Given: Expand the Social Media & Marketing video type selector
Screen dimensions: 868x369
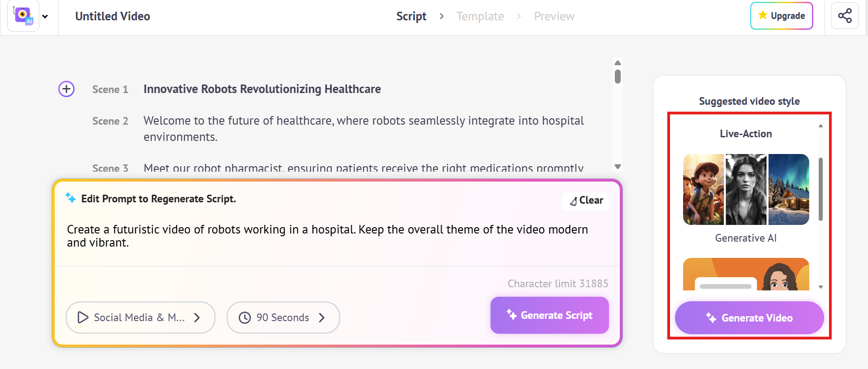Looking at the screenshot, I should pyautogui.click(x=140, y=318).
